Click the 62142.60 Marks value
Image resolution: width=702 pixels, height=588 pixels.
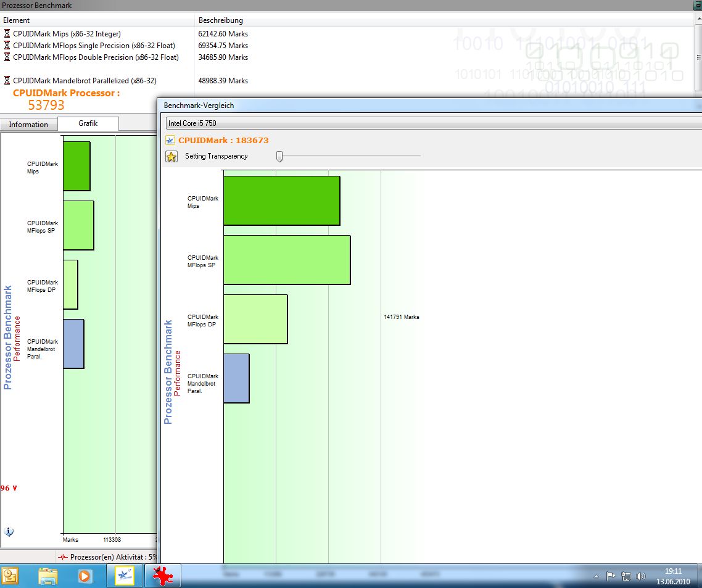pos(223,33)
